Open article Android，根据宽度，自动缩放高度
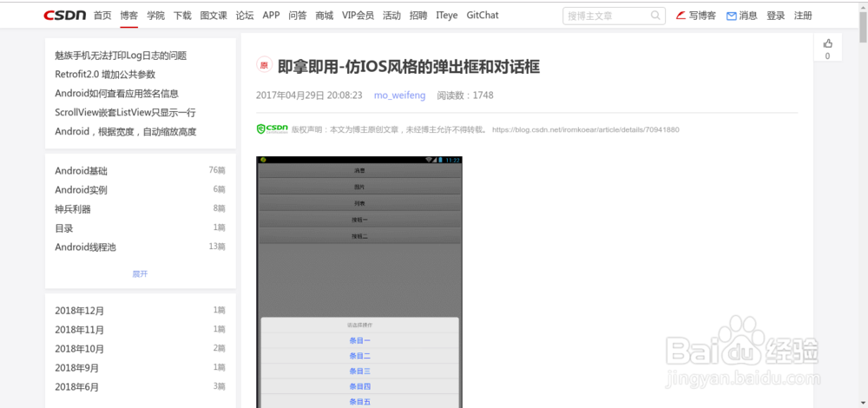This screenshot has width=868, height=408. [126, 132]
